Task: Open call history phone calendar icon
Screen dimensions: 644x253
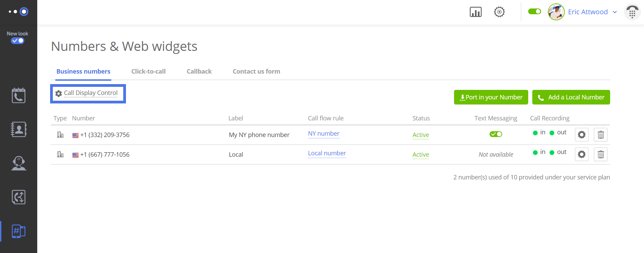Action: 19,95
